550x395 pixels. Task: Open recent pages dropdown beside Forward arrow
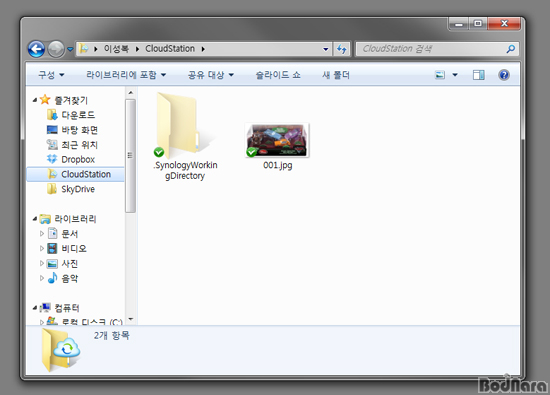[70, 49]
